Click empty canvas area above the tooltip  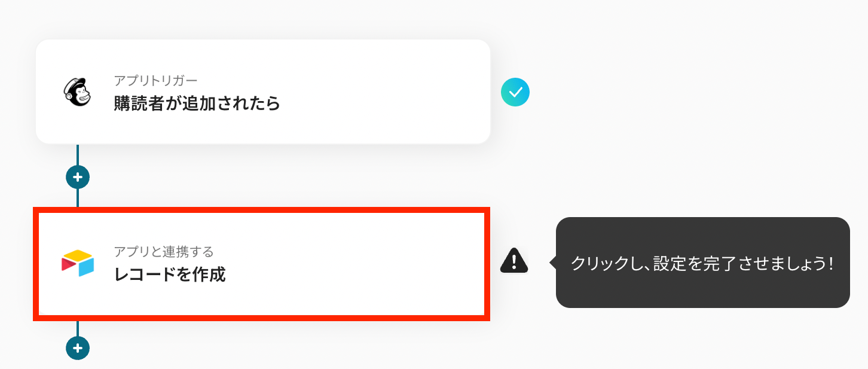[x=702, y=150]
